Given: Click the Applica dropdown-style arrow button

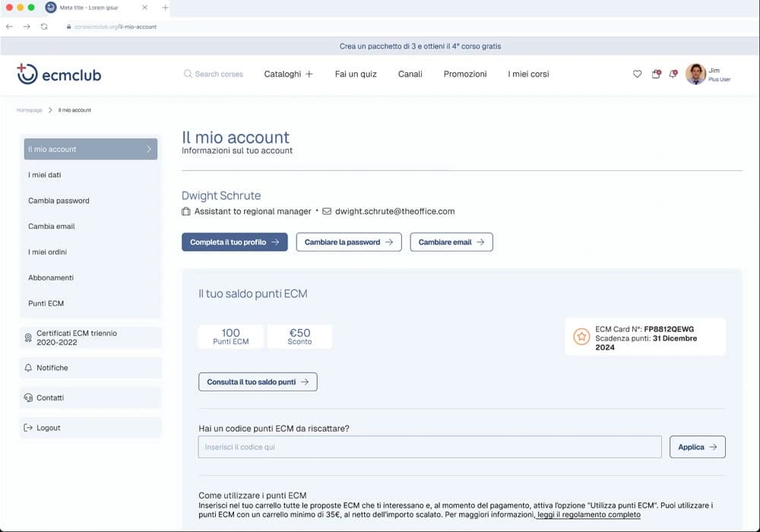Looking at the screenshot, I should (x=697, y=446).
